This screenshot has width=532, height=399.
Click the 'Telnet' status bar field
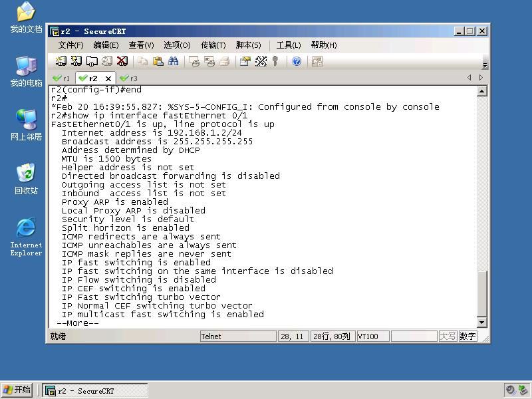[x=238, y=336]
